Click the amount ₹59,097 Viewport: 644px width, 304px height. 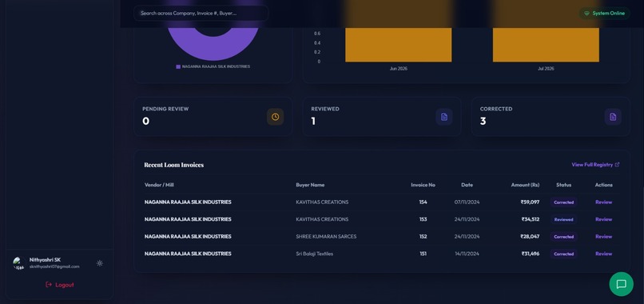[x=530, y=202]
